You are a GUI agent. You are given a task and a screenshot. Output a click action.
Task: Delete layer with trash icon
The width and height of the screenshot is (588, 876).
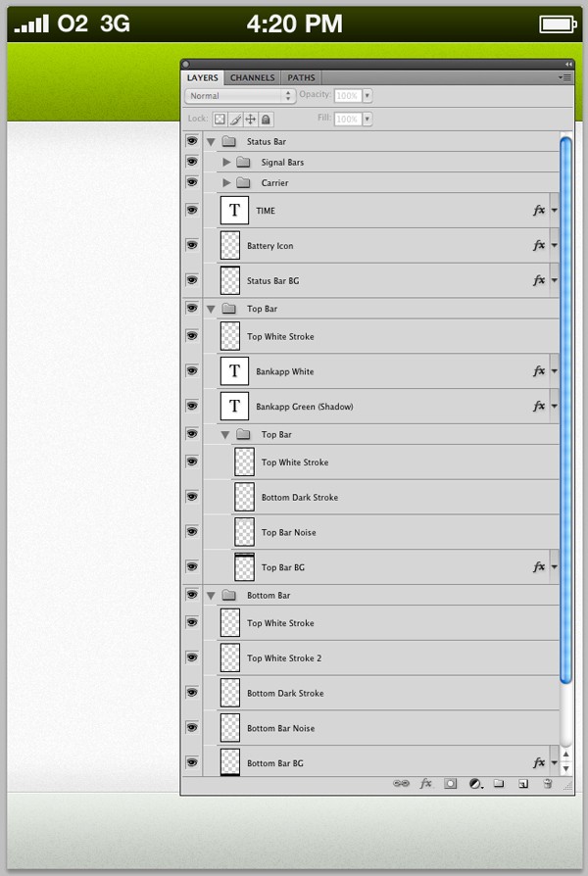pos(548,783)
